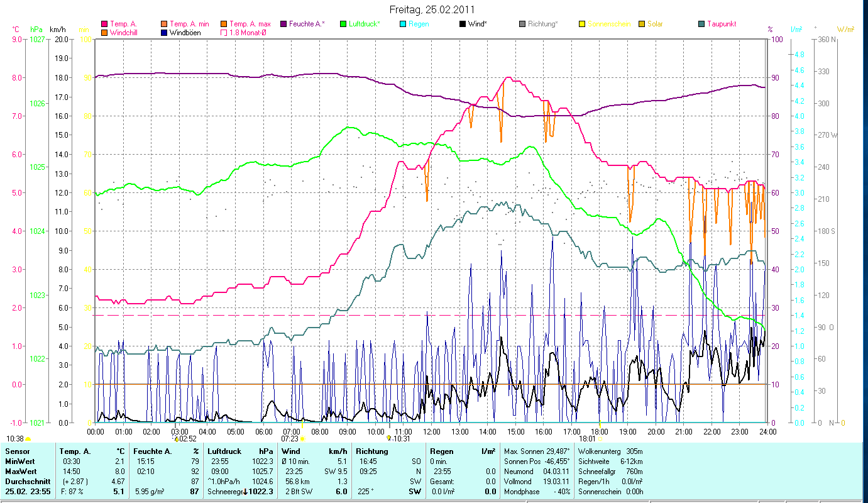Click the Sensor header in the data table
The width and height of the screenshot is (868, 503).
pyautogui.click(x=17, y=451)
